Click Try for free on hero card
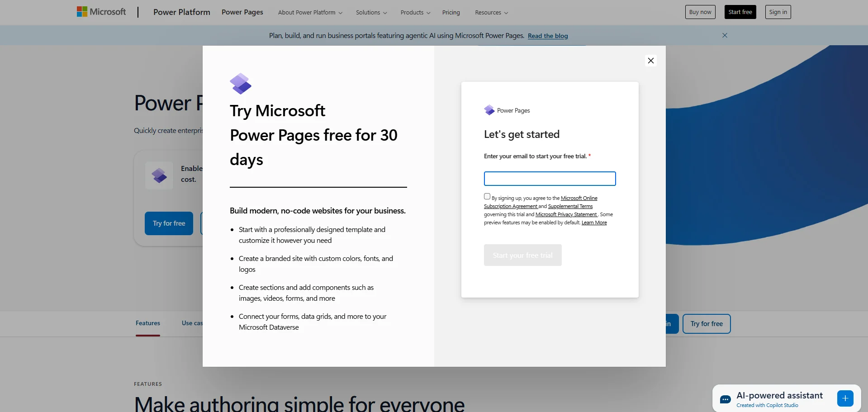Viewport: 868px width, 412px height. click(169, 223)
